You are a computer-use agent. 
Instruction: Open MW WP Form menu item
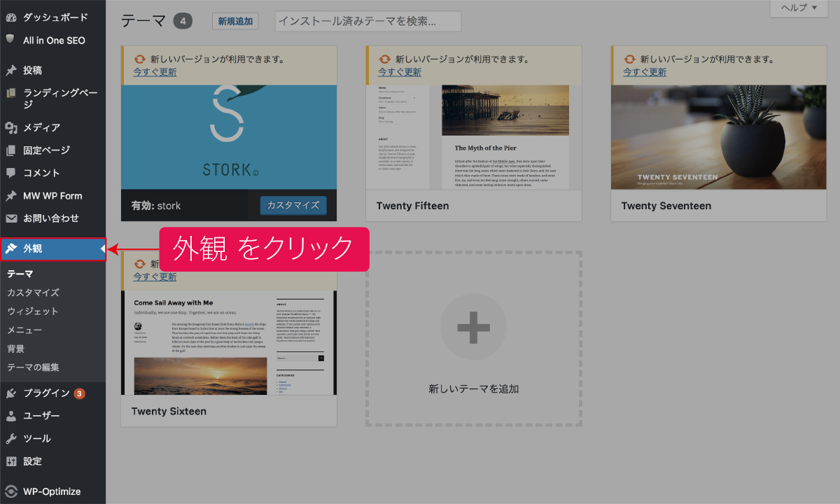[53, 196]
